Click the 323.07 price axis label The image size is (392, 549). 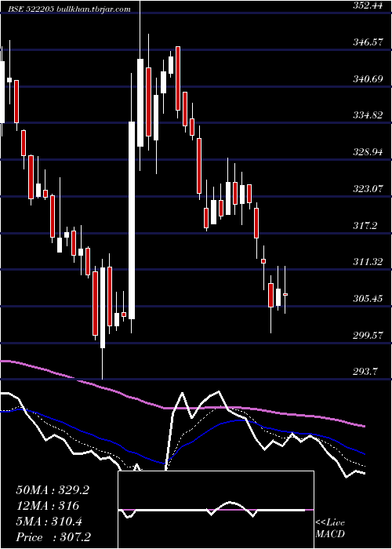coord(368,189)
